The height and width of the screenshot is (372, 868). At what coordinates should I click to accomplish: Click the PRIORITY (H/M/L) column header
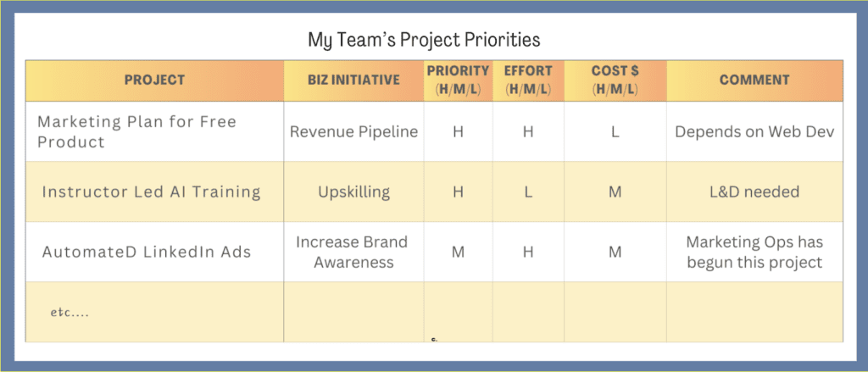[x=458, y=81]
